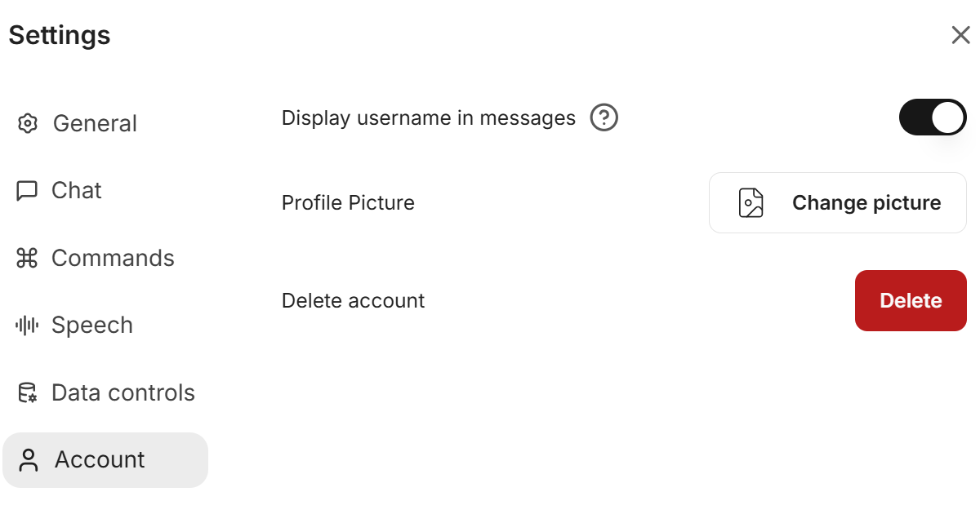
Task: Go to the Speech settings tab
Action: click(x=92, y=326)
